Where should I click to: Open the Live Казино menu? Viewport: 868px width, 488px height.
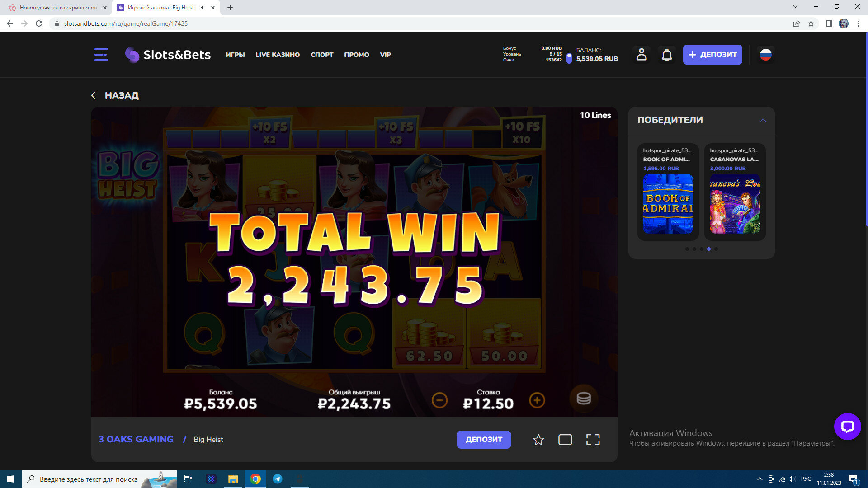pos(277,55)
